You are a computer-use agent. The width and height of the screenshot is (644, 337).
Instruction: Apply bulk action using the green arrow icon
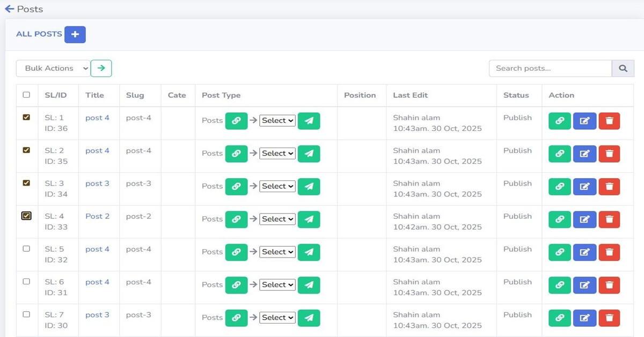(x=101, y=68)
